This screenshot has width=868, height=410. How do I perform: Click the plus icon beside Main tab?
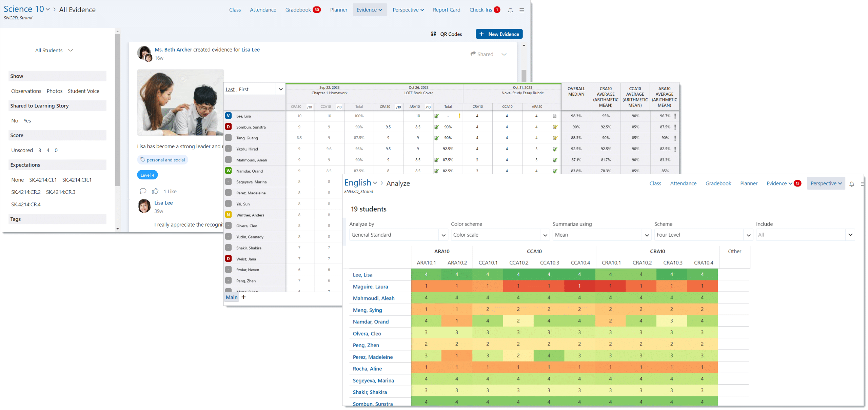243,297
